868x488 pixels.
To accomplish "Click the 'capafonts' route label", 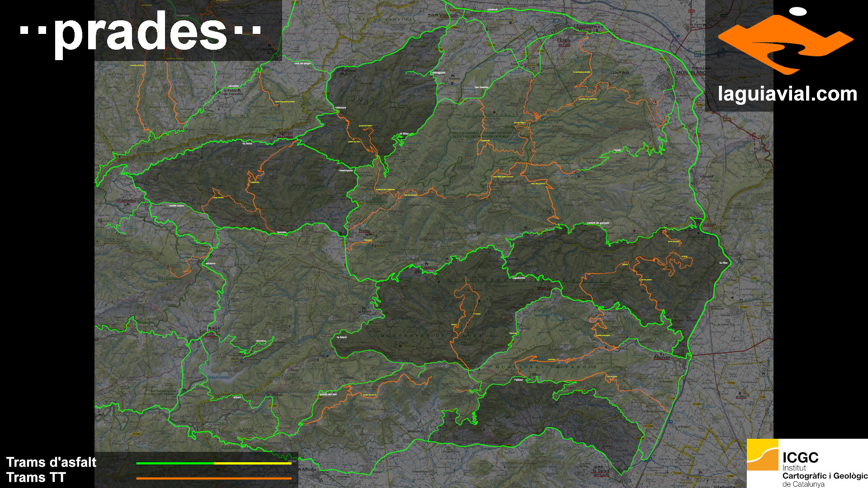I will 519,278.
